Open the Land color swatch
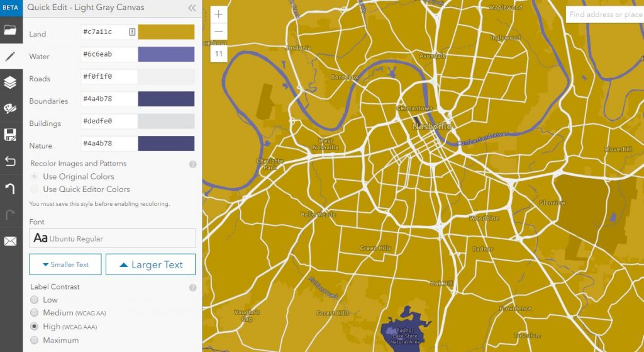 (x=166, y=32)
